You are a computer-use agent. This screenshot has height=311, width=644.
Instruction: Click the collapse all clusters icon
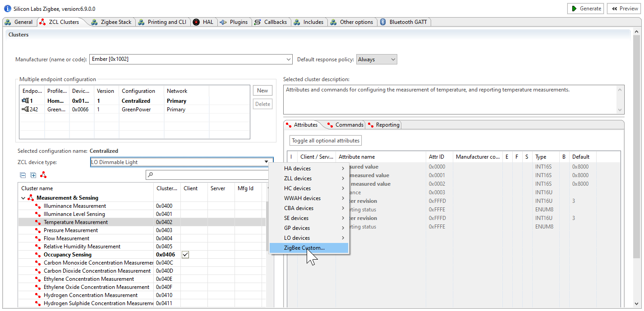(x=23, y=175)
